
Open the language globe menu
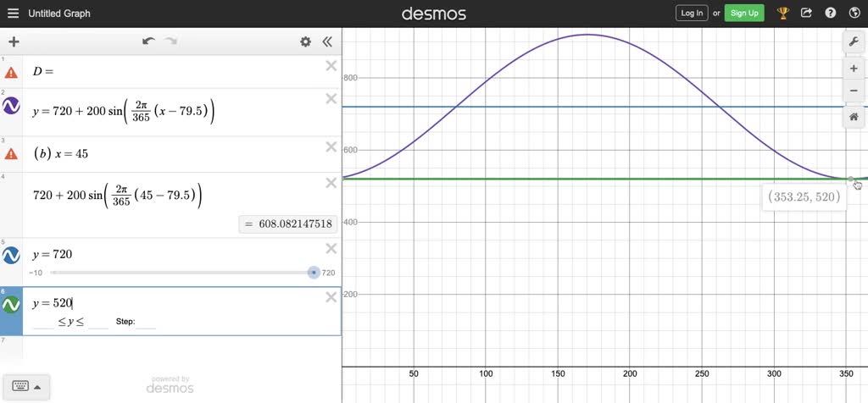[854, 13]
